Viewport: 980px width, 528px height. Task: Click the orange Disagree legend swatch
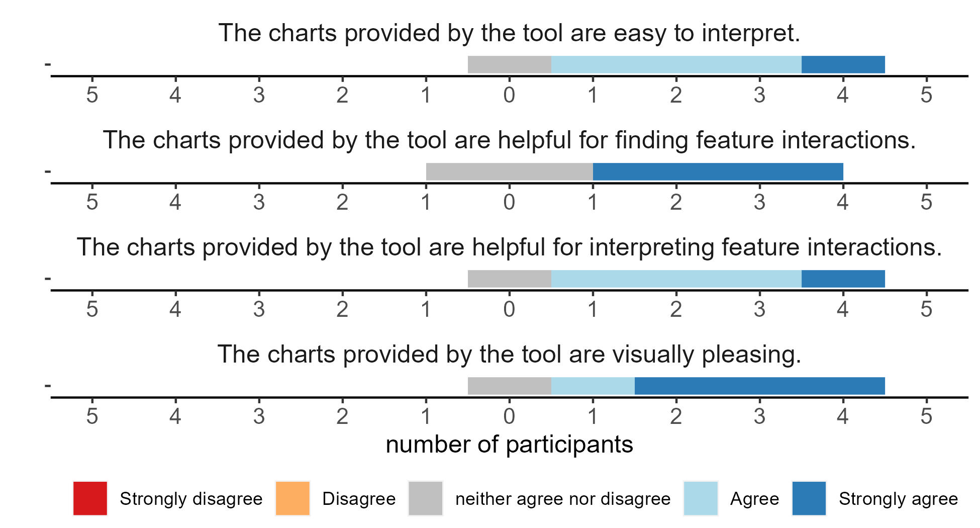coord(292,498)
